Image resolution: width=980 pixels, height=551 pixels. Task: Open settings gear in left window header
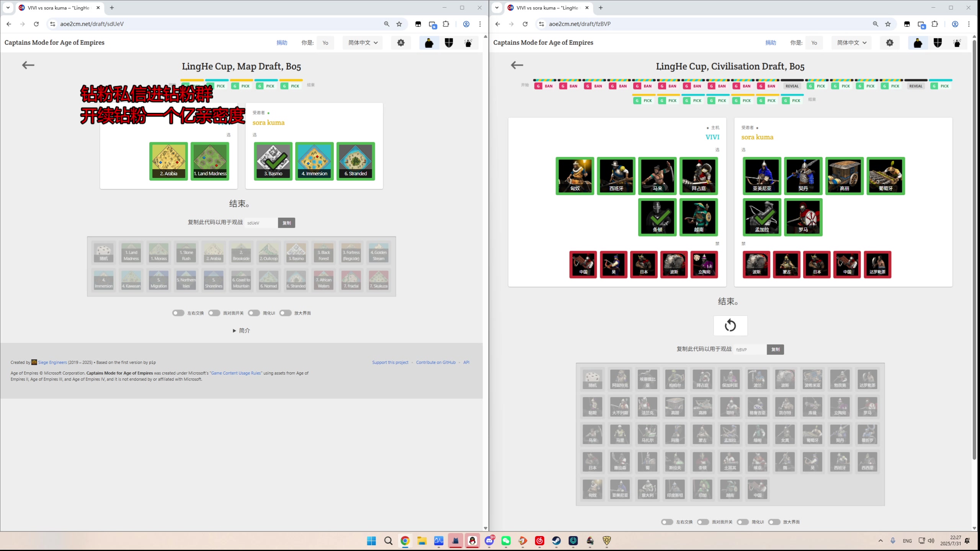coord(401,43)
